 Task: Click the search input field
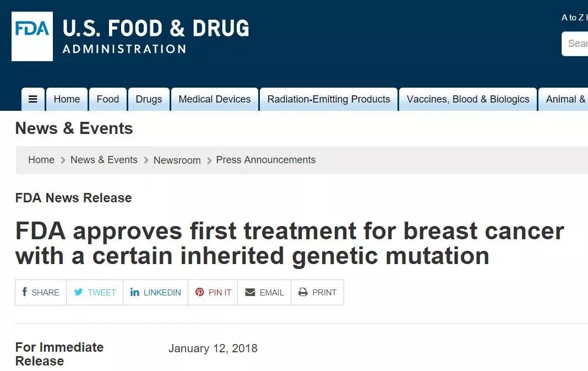[576, 44]
